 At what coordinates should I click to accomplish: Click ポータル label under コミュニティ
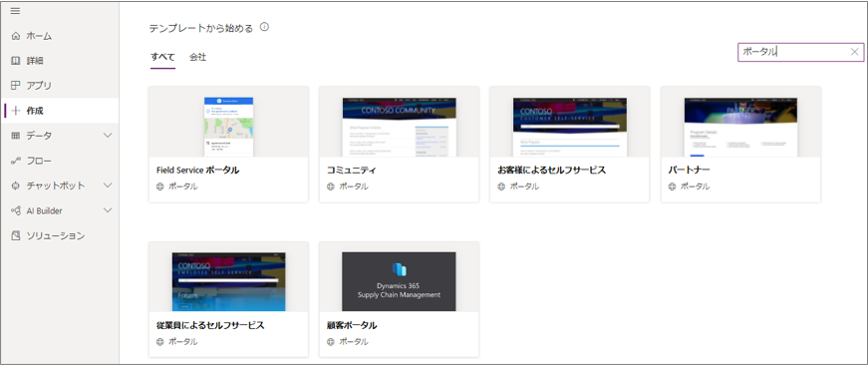click(x=354, y=186)
